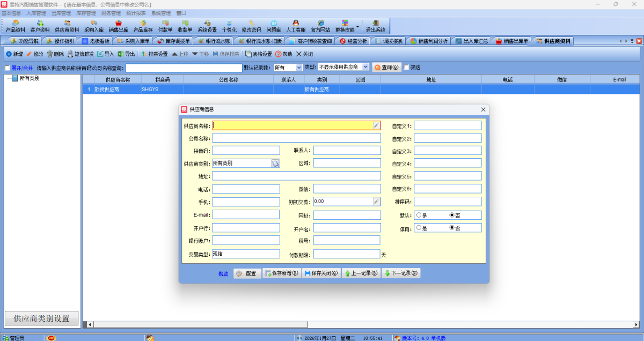
Task: Open 产品资料 from the main toolbar
Action: click(x=16, y=26)
